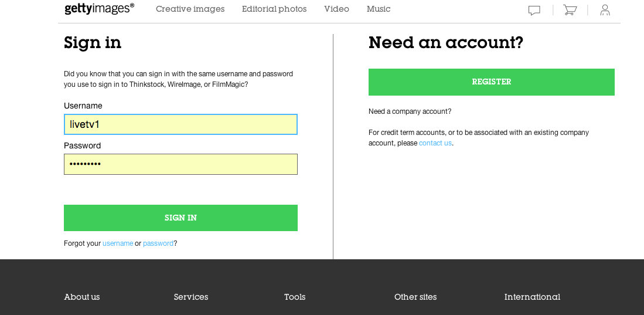Click the About us footer heading
644x315 pixels.
81,297
